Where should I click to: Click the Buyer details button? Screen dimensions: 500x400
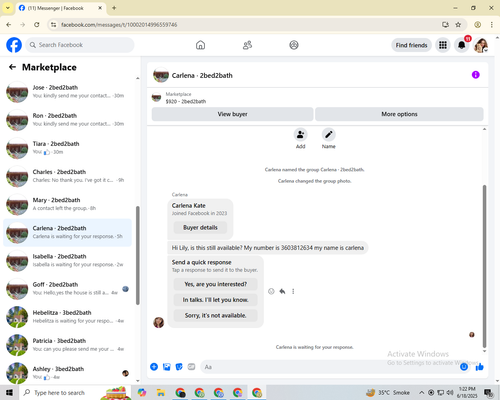200,227
